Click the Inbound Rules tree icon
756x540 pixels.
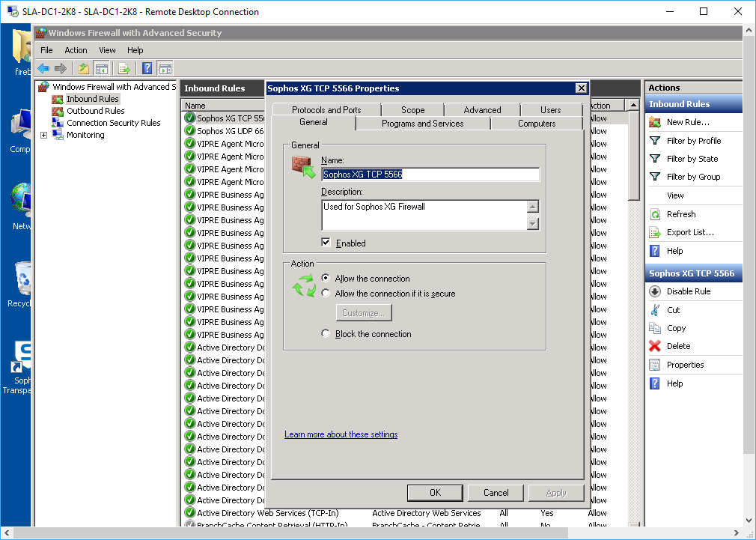58,99
